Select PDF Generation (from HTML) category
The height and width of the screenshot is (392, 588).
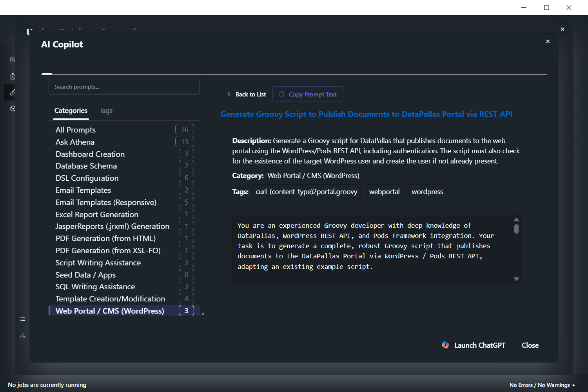click(x=124, y=238)
